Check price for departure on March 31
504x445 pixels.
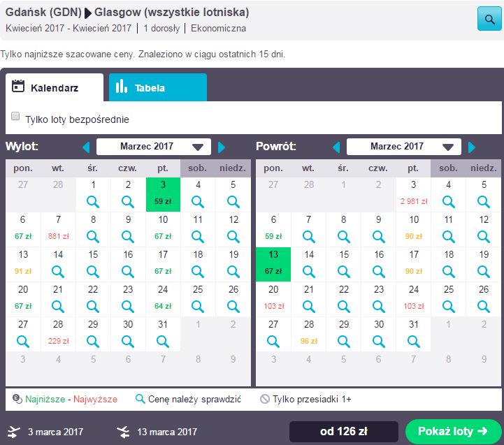(x=163, y=342)
